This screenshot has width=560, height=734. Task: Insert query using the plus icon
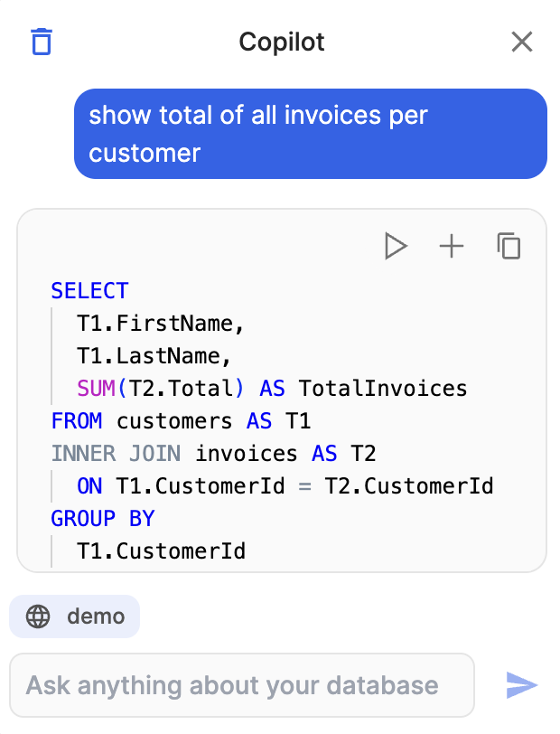coord(452,246)
